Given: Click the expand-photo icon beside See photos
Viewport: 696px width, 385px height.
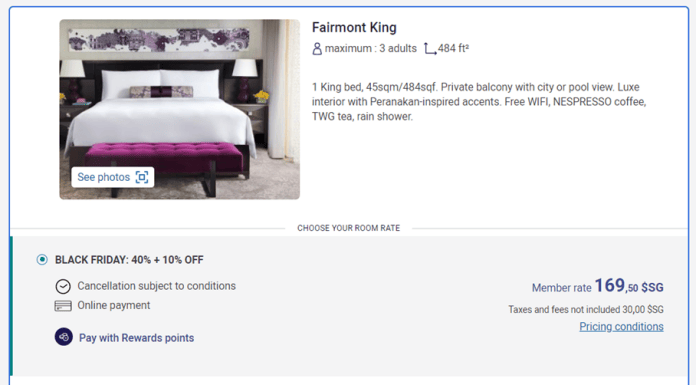Looking at the screenshot, I should pos(142,177).
